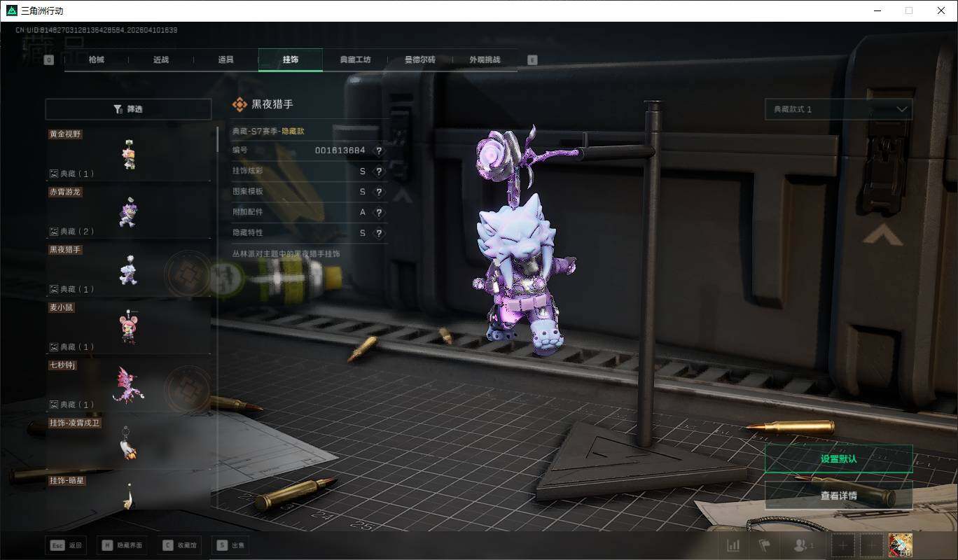Viewport: 958px width, 560px height.
Task: Select the 麦小鼠 charm in list
Action: point(128,325)
